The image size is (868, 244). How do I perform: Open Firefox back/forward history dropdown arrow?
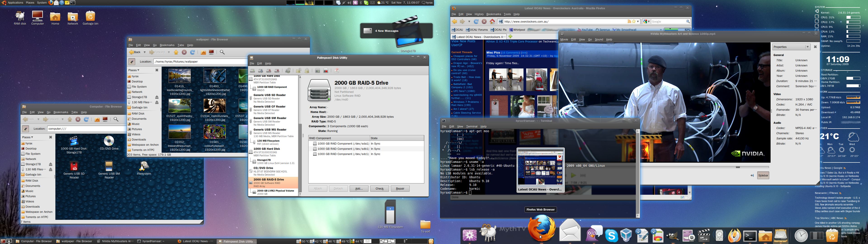[x=469, y=21]
